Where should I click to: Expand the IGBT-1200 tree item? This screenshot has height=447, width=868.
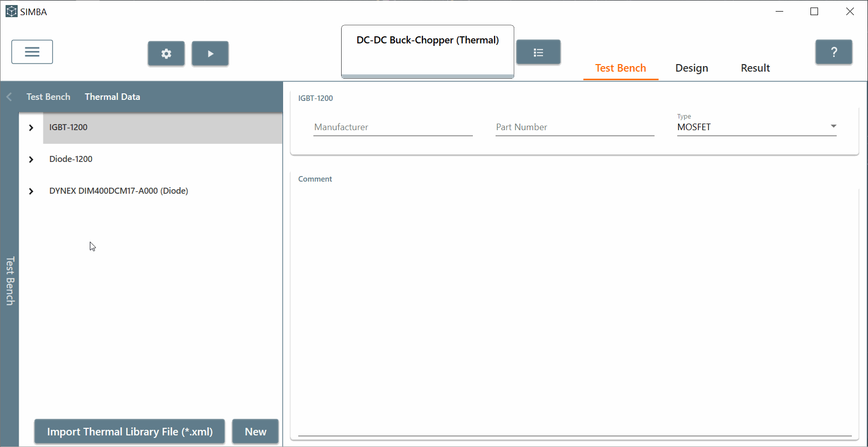tap(31, 128)
